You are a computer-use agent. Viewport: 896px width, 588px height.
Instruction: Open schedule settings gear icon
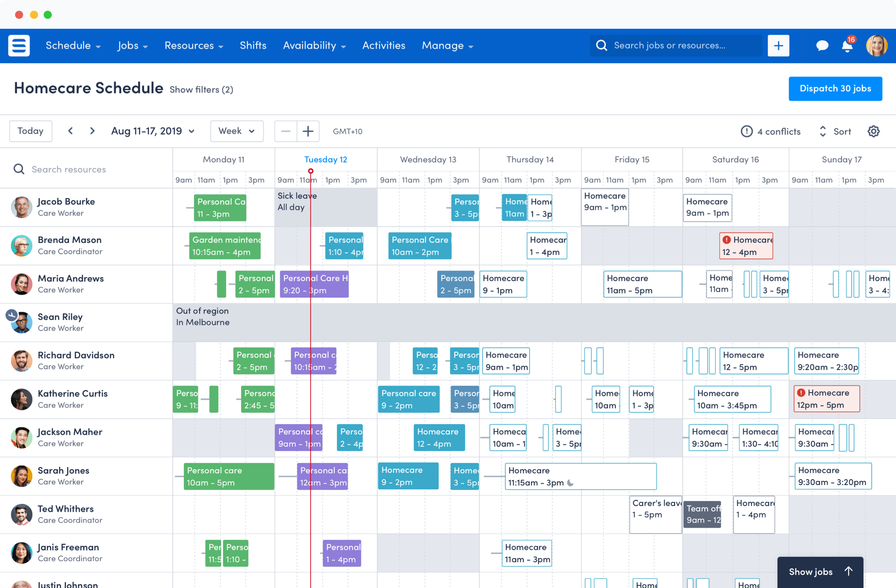click(x=873, y=131)
